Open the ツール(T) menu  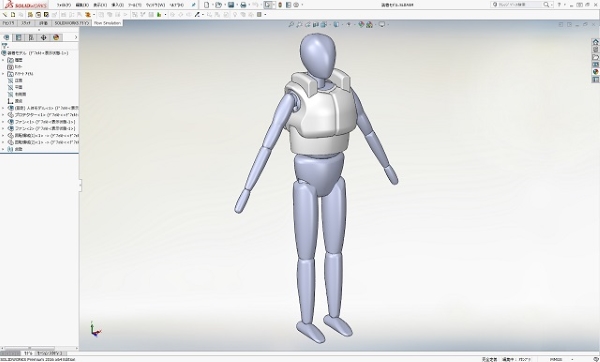click(135, 5)
